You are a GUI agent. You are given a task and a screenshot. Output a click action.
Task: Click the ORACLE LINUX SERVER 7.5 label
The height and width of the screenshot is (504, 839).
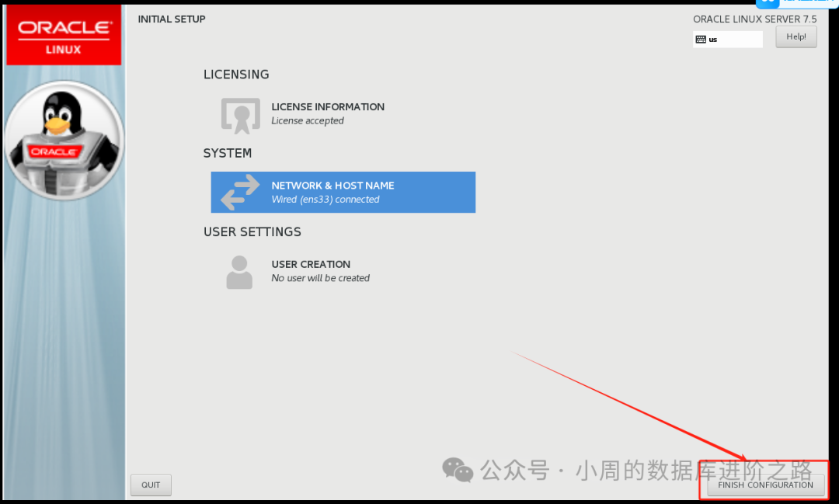755,19
